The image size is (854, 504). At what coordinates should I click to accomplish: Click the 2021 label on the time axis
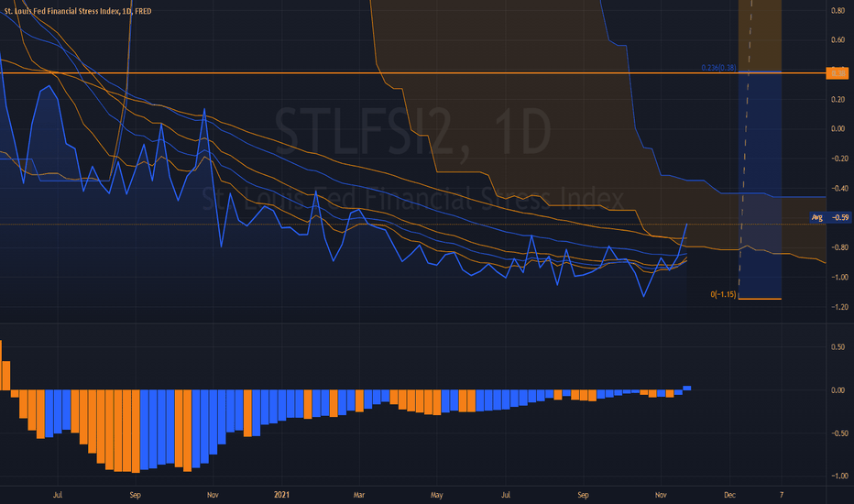[x=281, y=495]
